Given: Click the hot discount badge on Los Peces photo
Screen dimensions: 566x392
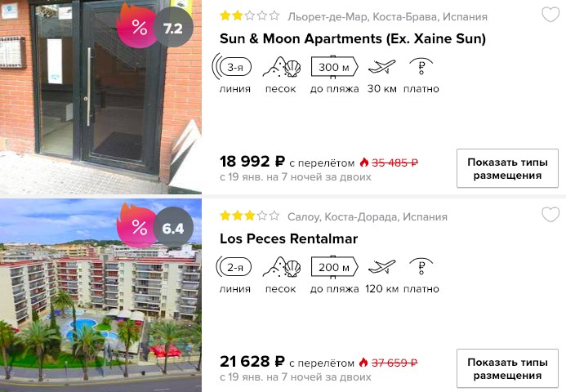Looking at the screenshot, I should (x=136, y=226).
